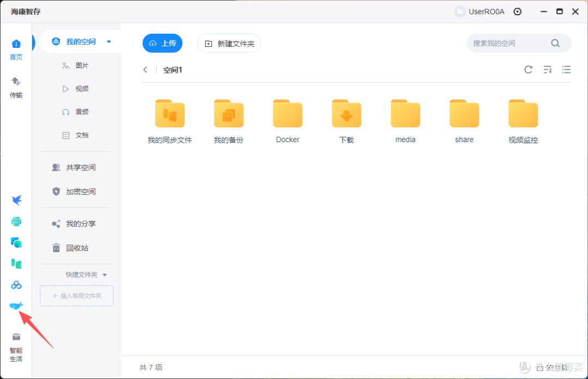Click the 新建文件夹 button
588x379 pixels.
pos(229,44)
